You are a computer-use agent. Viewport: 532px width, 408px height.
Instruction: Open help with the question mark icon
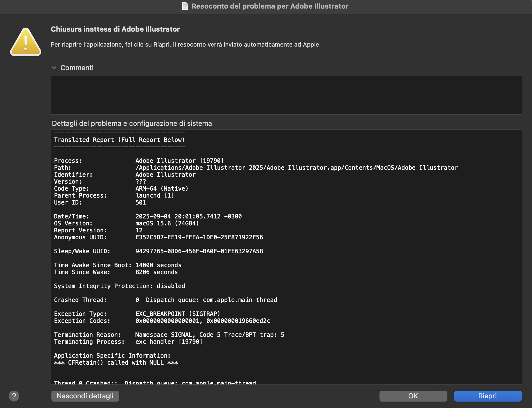[x=14, y=396]
